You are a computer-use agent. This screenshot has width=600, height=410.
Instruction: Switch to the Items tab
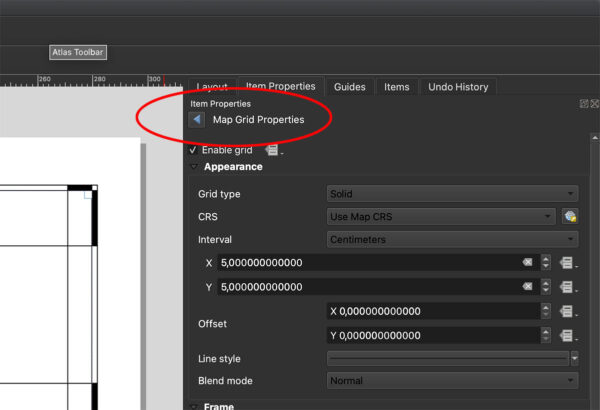pos(396,87)
